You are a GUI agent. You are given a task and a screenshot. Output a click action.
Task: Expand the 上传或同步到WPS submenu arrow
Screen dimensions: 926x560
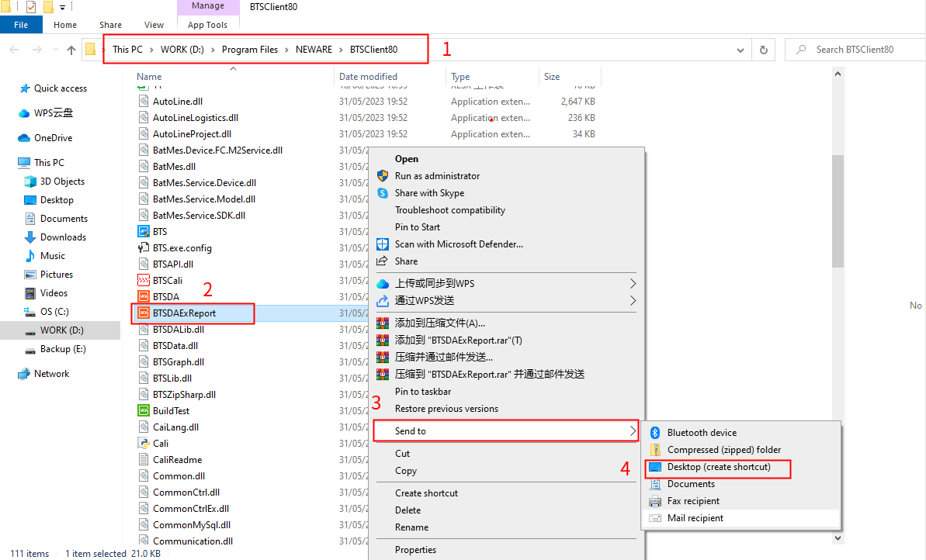[633, 283]
